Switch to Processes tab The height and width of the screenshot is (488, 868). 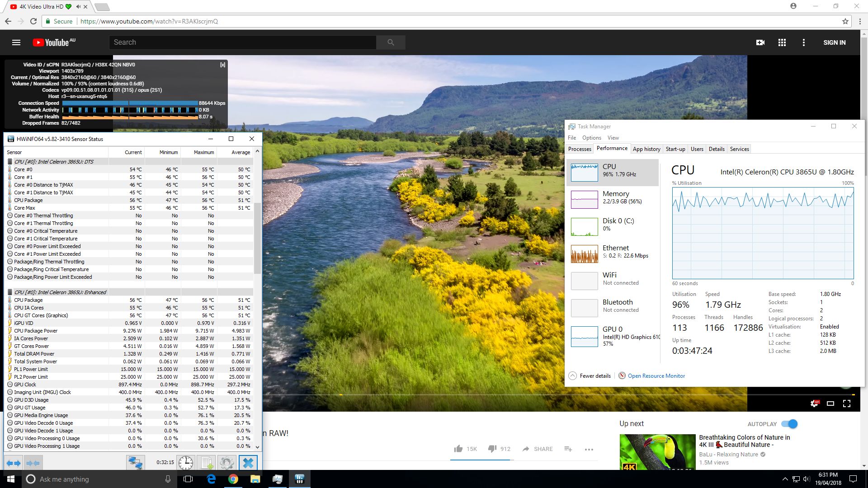click(580, 149)
